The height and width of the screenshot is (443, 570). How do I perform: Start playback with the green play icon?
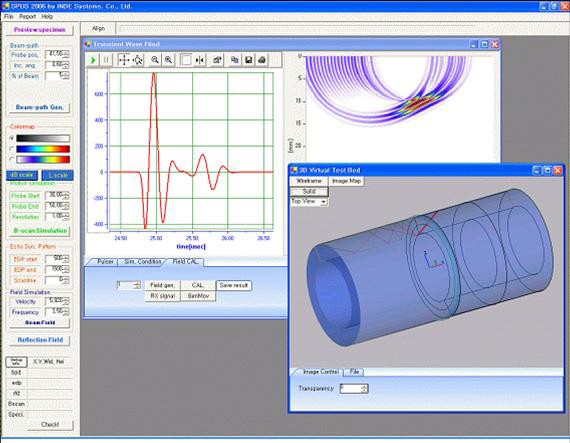[x=93, y=60]
